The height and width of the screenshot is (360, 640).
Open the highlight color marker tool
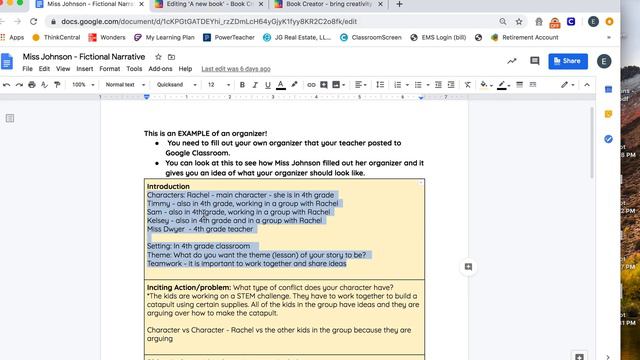pyautogui.click(x=294, y=85)
